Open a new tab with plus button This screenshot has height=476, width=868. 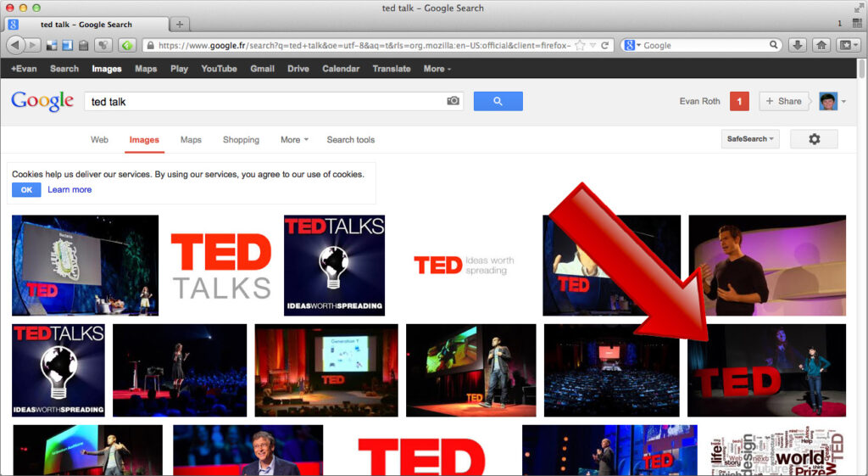pos(180,25)
